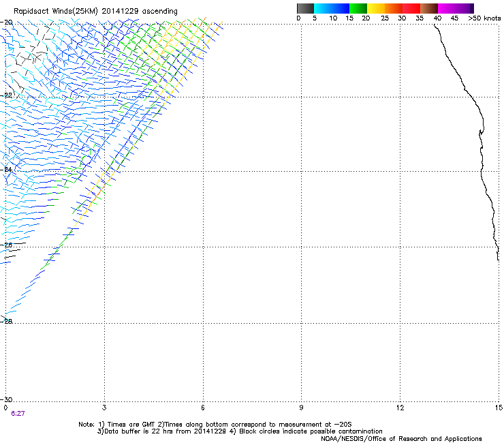Screen dimensions: 504x443
Task: Click the brown 35-40 knots legend swatch
Action: coord(429,8)
